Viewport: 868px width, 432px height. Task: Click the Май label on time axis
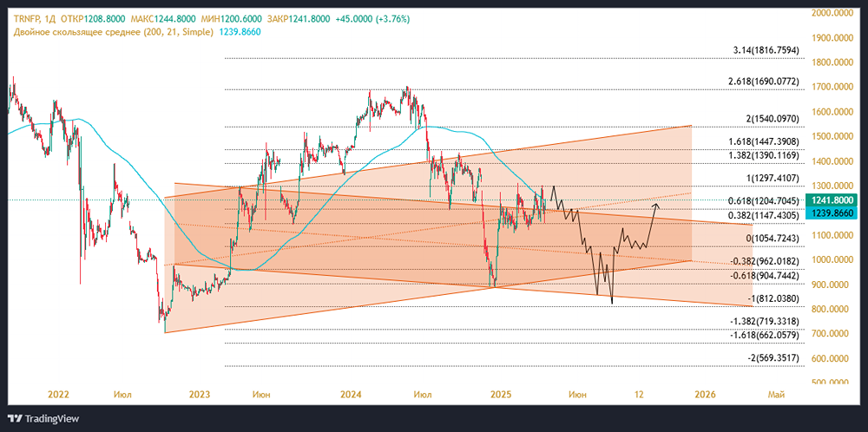[x=777, y=395]
